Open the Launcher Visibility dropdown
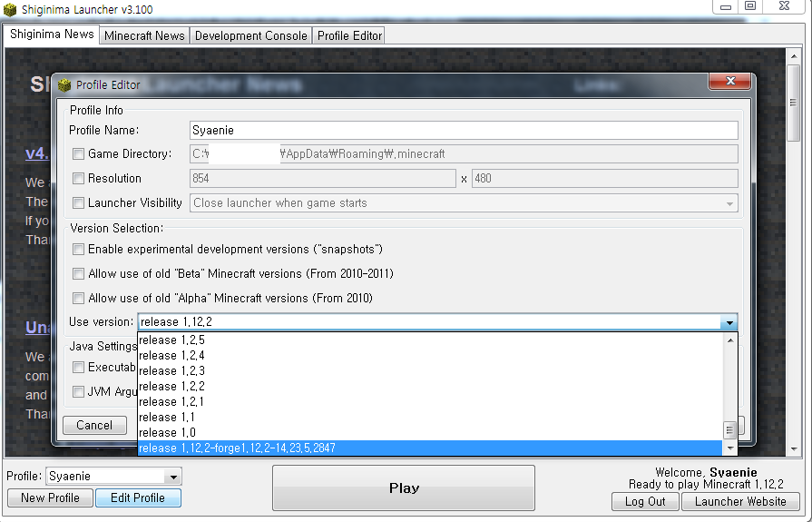This screenshot has height=522, width=812. click(464, 203)
